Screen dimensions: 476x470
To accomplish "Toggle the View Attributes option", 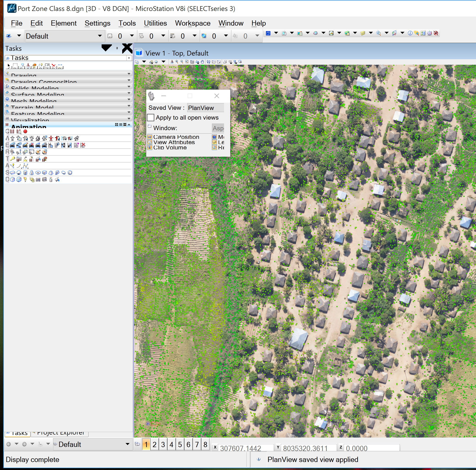I will tap(149, 142).
